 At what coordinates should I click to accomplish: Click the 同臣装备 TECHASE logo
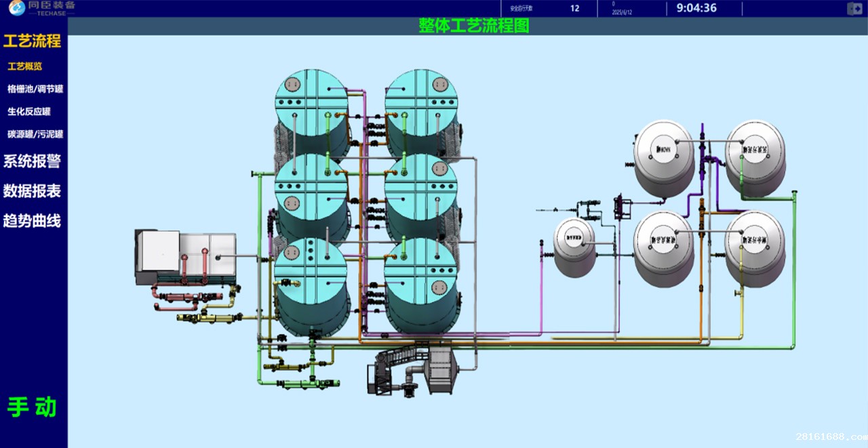pos(42,8)
